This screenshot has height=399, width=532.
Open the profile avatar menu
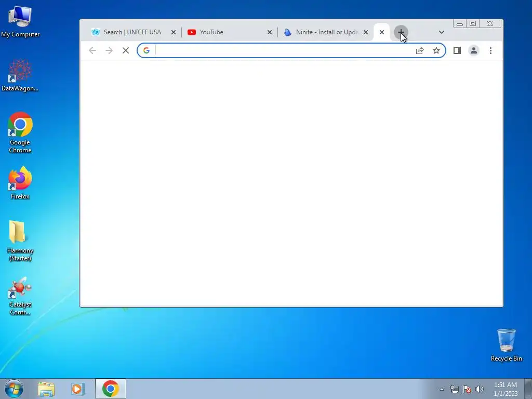(x=474, y=50)
